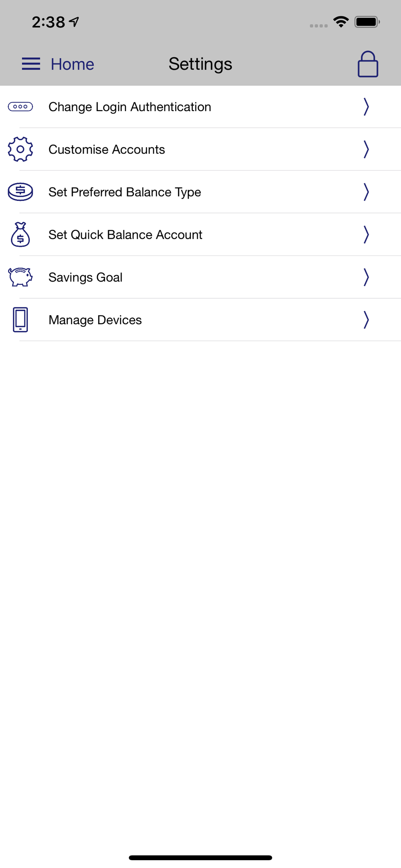
Task: Tap the Wi-Fi status bar icon
Action: click(x=341, y=22)
